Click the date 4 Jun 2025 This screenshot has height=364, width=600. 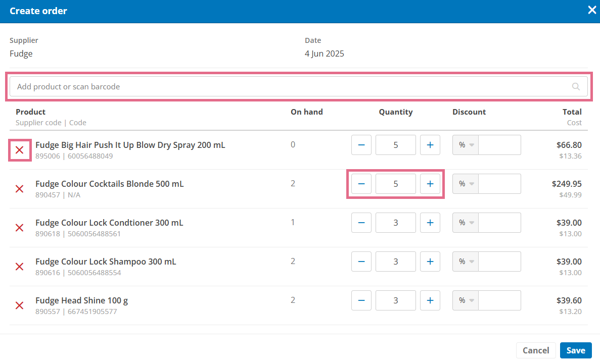point(325,54)
